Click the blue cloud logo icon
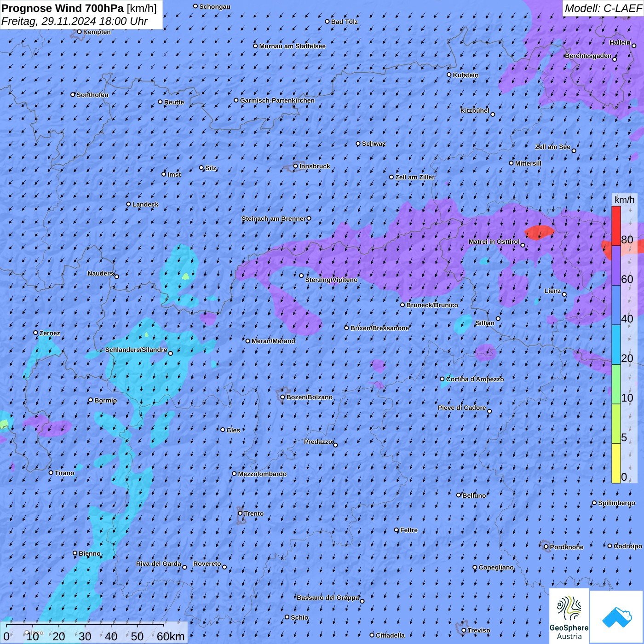Viewport: 644px width, 644px height. [x=617, y=617]
